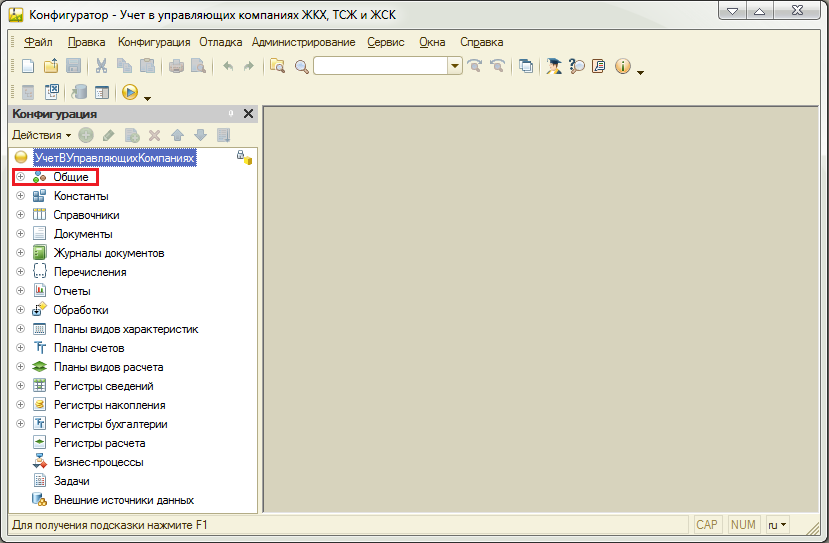Viewport: 829px width, 543px height.
Task: Expand the Справочники tree node
Action: point(20,215)
